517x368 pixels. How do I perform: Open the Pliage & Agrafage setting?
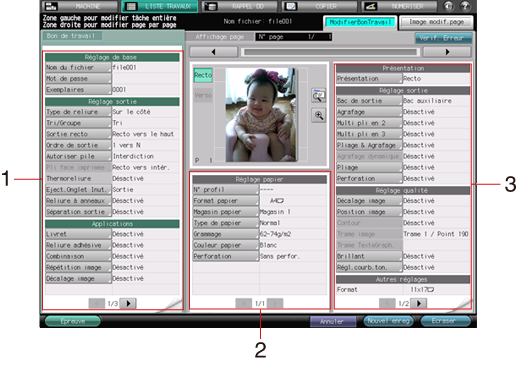tap(369, 145)
